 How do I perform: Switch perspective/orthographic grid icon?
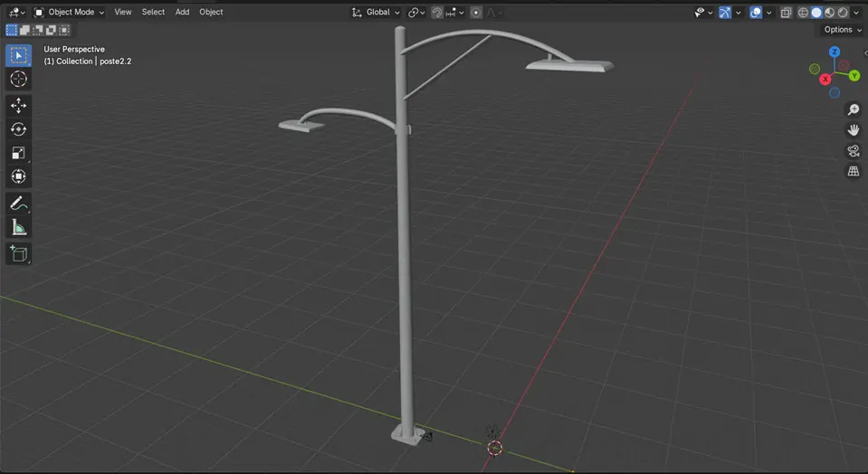click(853, 171)
